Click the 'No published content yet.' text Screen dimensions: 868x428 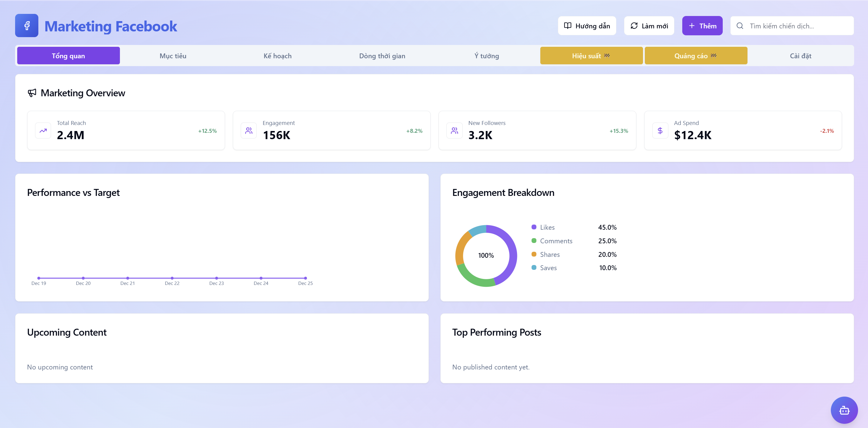(x=490, y=367)
